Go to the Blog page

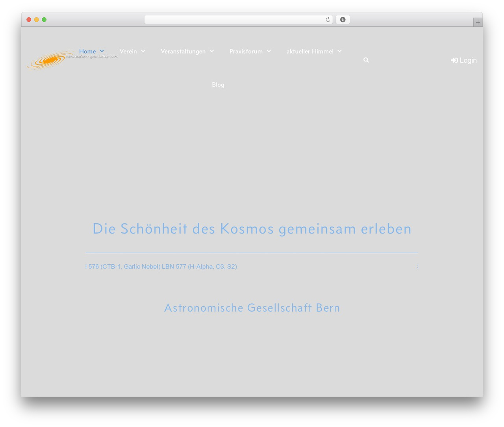218,85
